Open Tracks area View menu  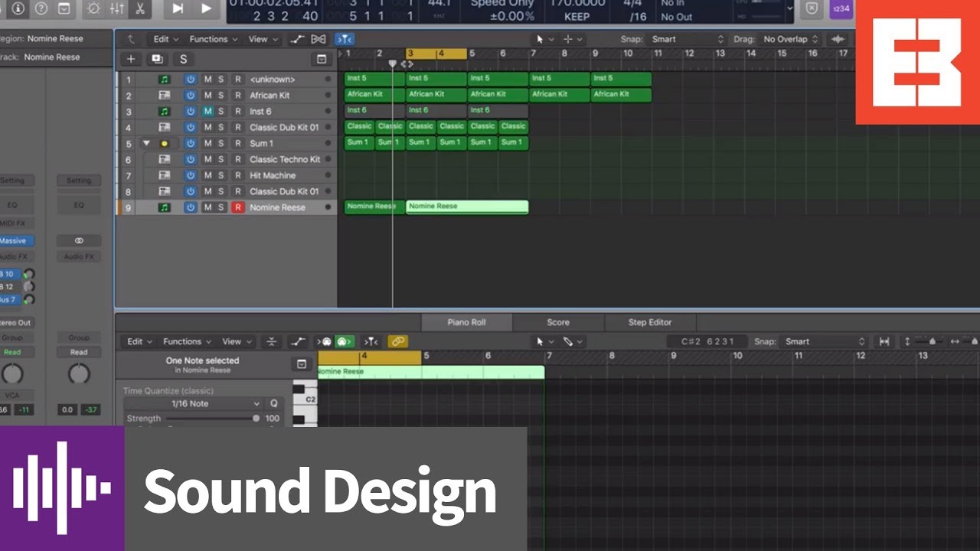pyautogui.click(x=263, y=39)
